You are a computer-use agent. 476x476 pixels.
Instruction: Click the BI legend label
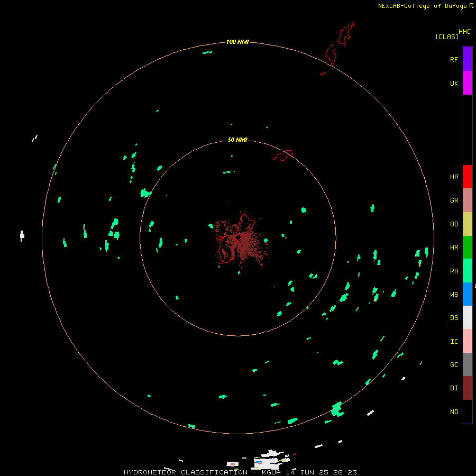tap(454, 388)
